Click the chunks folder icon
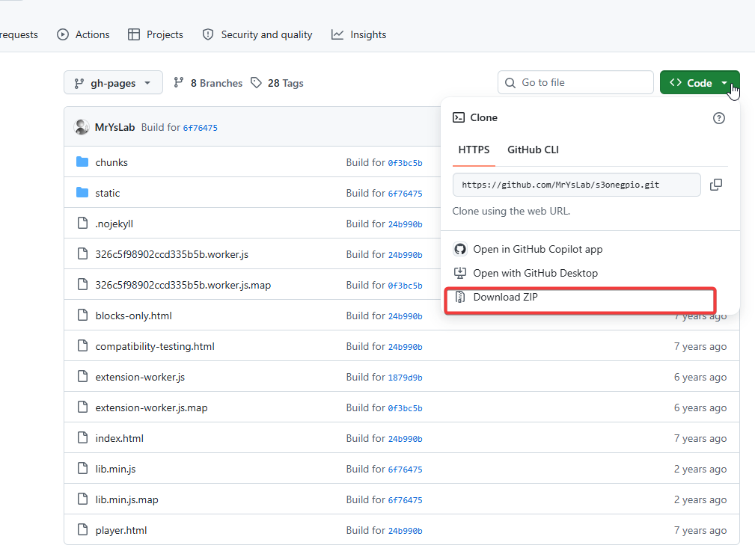Screen dimensions: 755x560 [82, 162]
